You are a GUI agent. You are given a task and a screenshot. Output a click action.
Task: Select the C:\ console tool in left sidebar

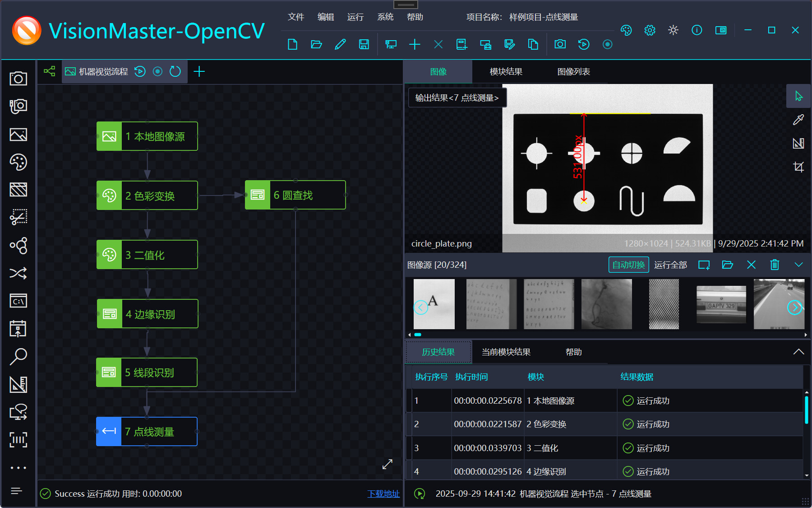(x=18, y=301)
